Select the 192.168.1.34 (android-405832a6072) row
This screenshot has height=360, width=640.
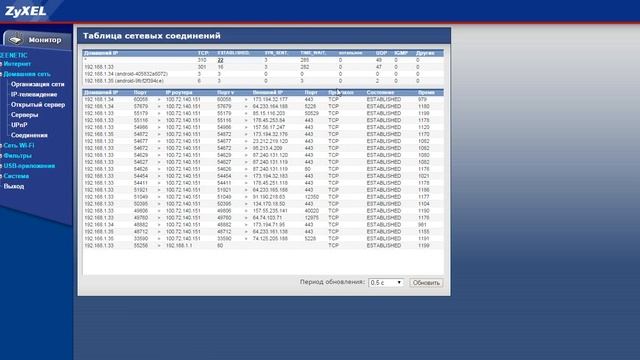click(x=263, y=74)
